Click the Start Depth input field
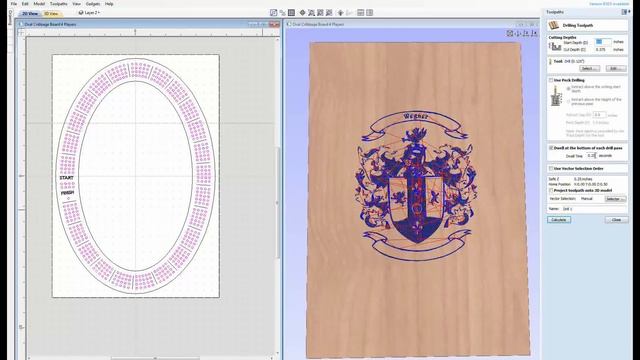The height and width of the screenshot is (360, 640). (603, 42)
